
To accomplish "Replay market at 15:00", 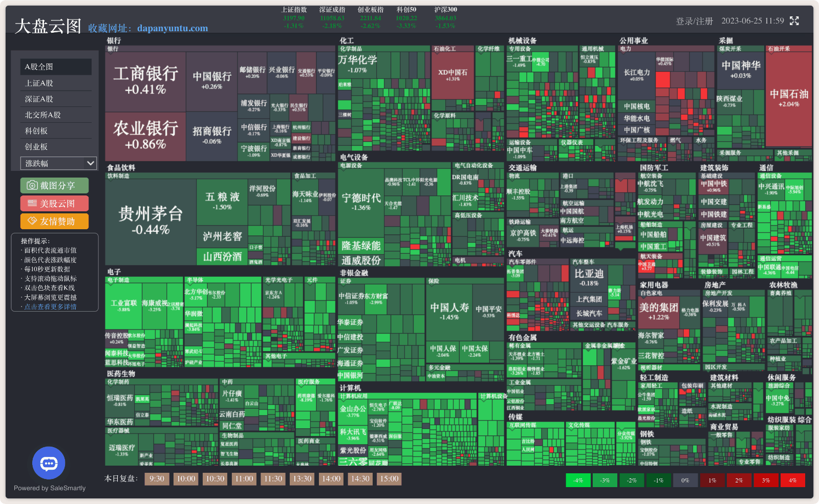I will pos(389,479).
